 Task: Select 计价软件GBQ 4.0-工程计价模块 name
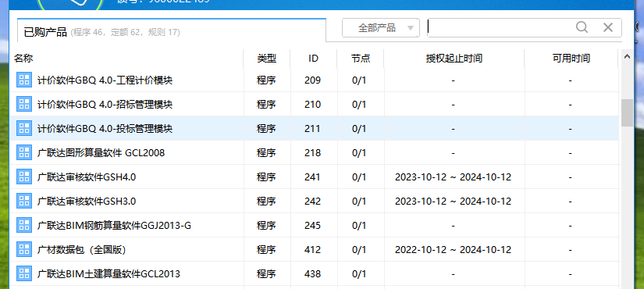(x=105, y=80)
